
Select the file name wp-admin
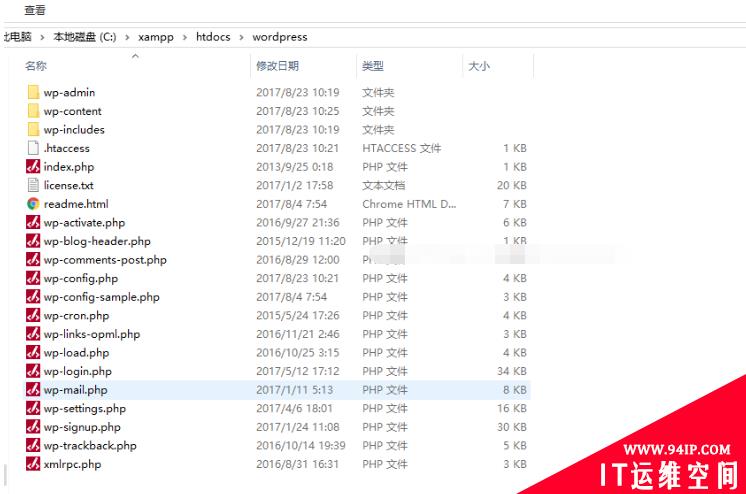[69, 92]
